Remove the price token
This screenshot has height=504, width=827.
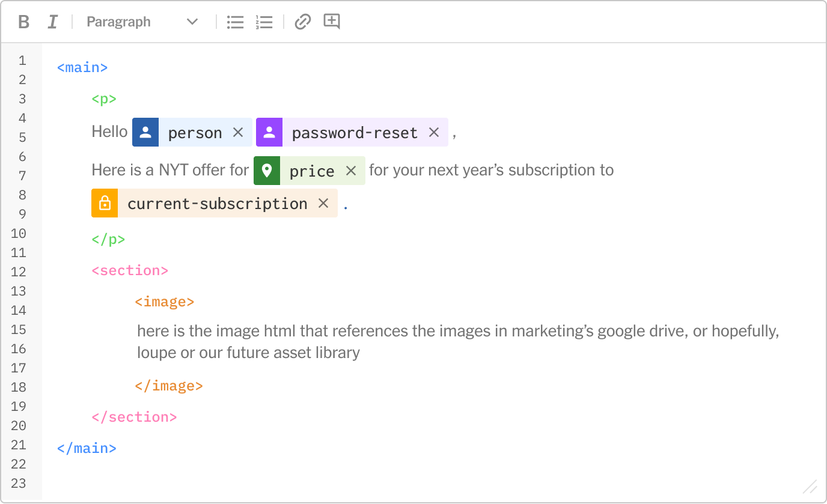[x=350, y=170]
